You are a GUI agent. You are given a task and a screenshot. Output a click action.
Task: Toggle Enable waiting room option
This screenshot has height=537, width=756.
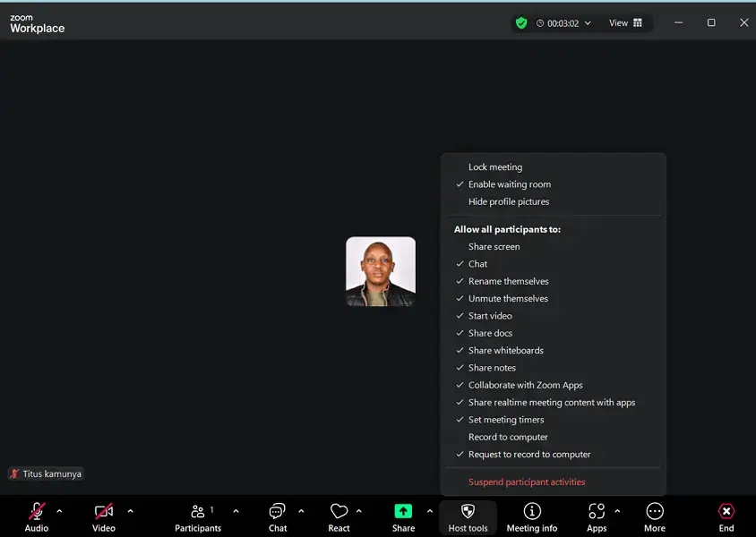pyautogui.click(x=509, y=184)
